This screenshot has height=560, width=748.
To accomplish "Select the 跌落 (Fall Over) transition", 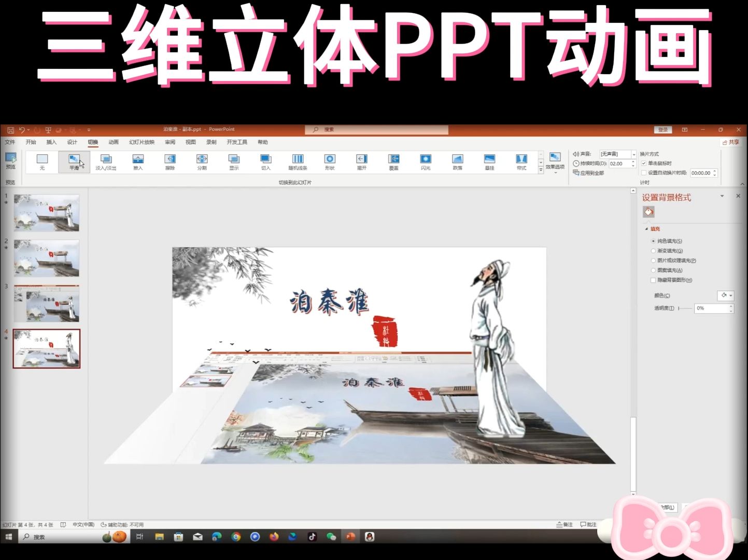I will coord(458,162).
